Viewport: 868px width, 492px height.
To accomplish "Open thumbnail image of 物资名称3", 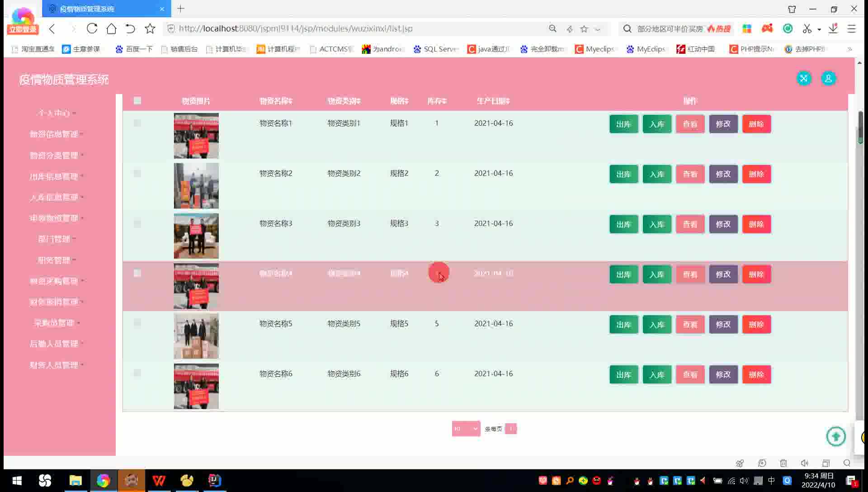I will [x=196, y=236].
